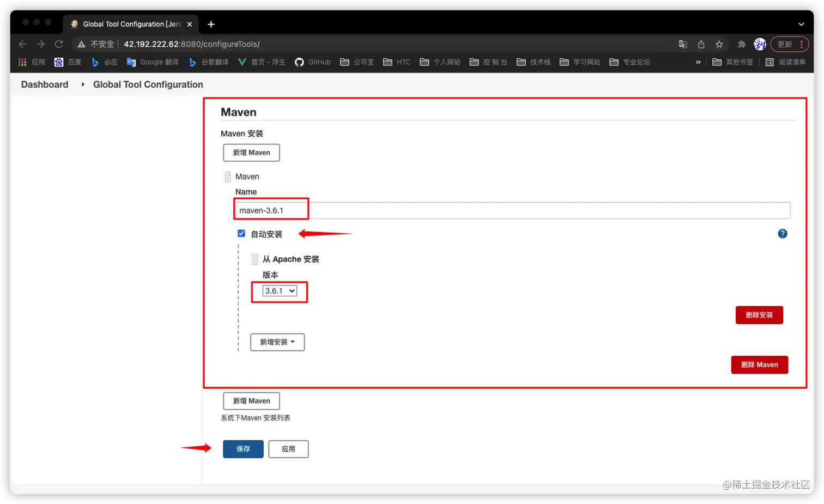Image resolution: width=824 pixels, height=504 pixels.
Task: Open the Dashboard breadcrumb arrow menu
Action: coord(83,84)
